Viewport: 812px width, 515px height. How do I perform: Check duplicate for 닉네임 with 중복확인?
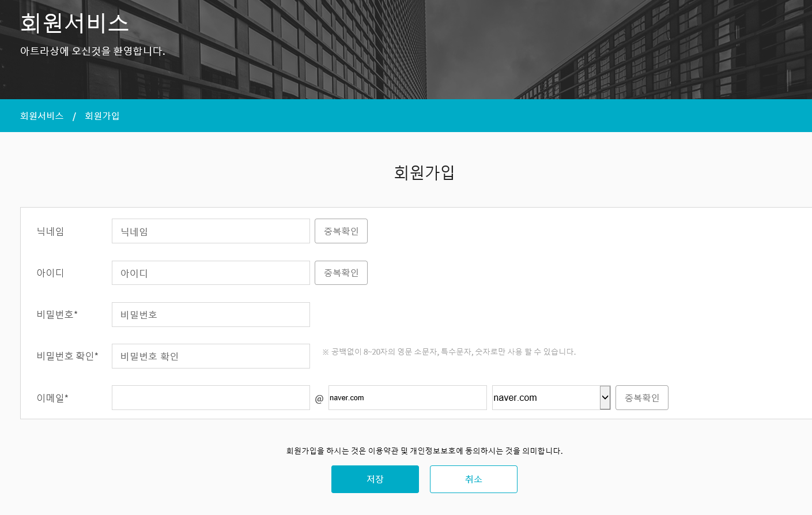(x=341, y=231)
